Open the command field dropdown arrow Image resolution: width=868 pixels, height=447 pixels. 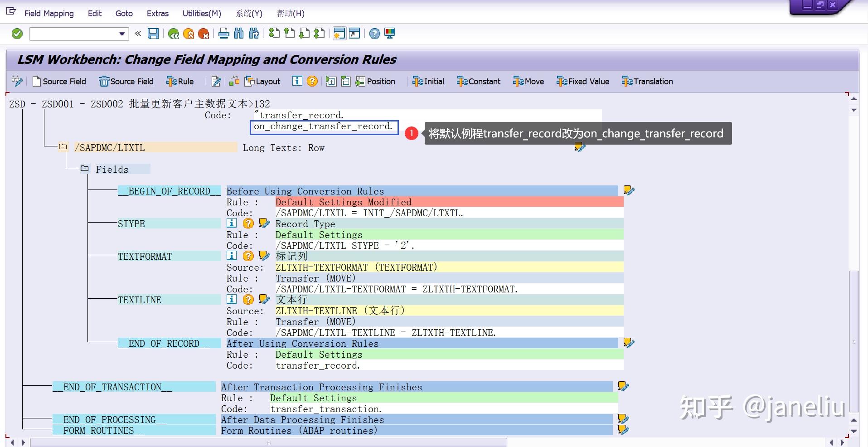121,34
